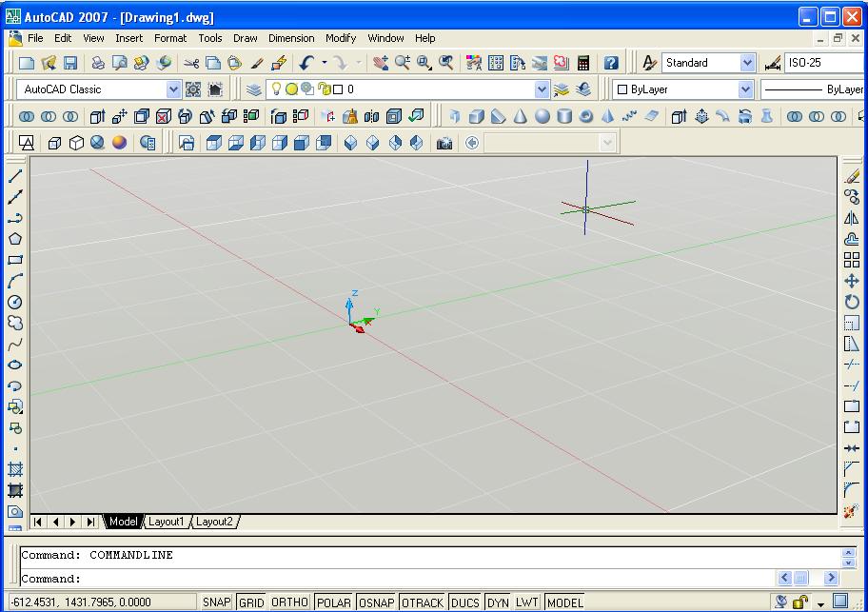The image size is (868, 612).
Task: Select the Line tool in Draw toolbar
Action: (x=15, y=176)
